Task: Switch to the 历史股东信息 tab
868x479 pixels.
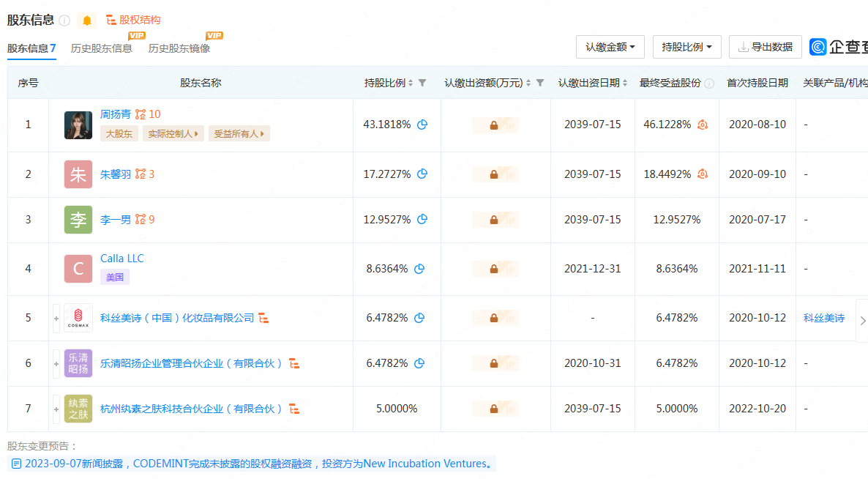Action: coord(102,48)
